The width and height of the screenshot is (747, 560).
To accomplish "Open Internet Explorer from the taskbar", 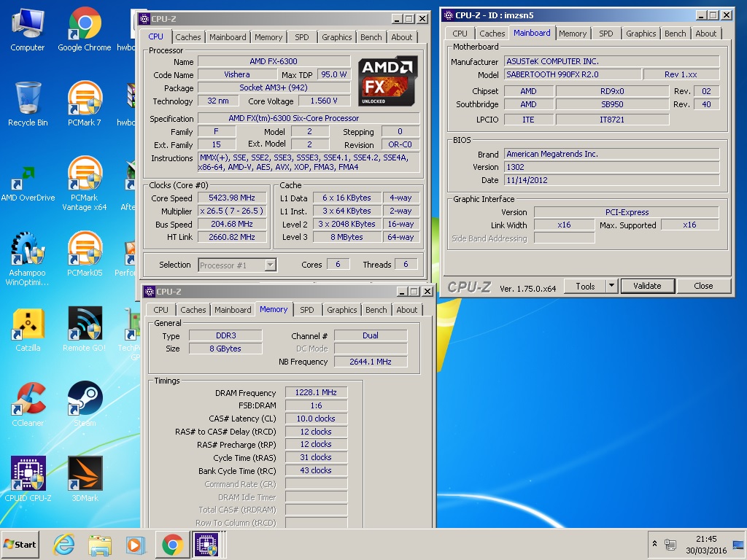I will pyautogui.click(x=64, y=544).
